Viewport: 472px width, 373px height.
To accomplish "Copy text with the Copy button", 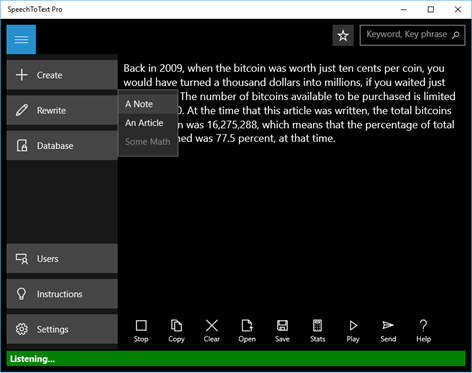I will [x=176, y=331].
